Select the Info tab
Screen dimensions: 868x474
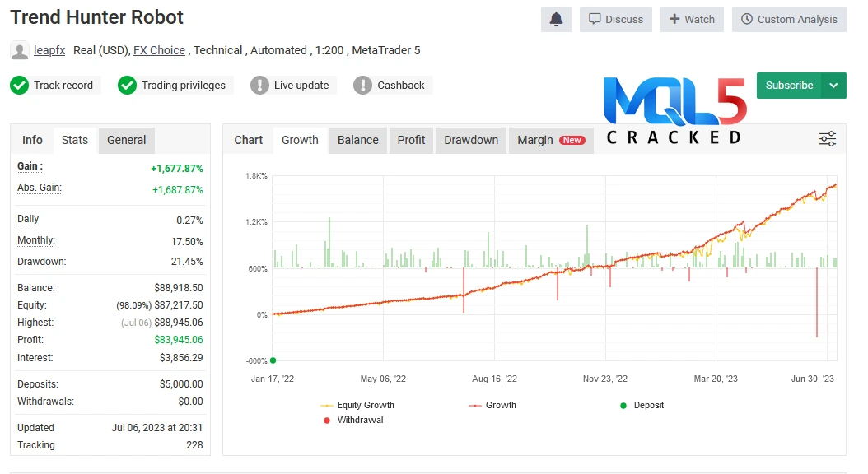click(x=32, y=140)
